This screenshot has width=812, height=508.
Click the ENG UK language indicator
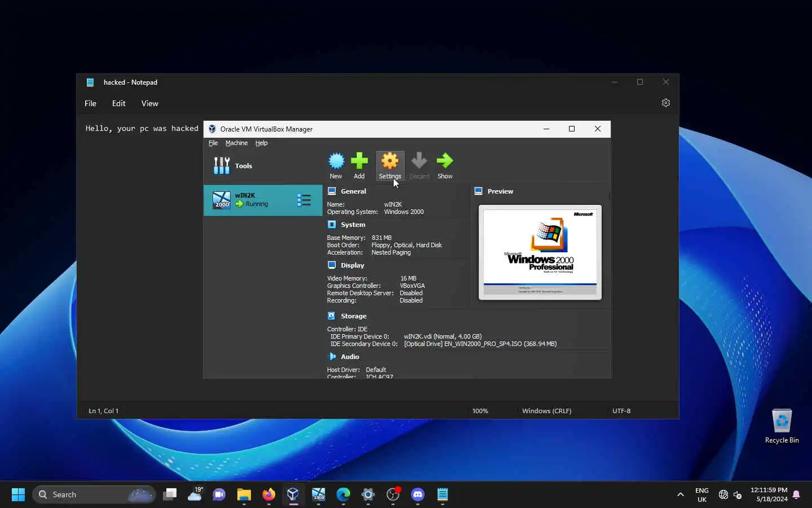click(702, 494)
